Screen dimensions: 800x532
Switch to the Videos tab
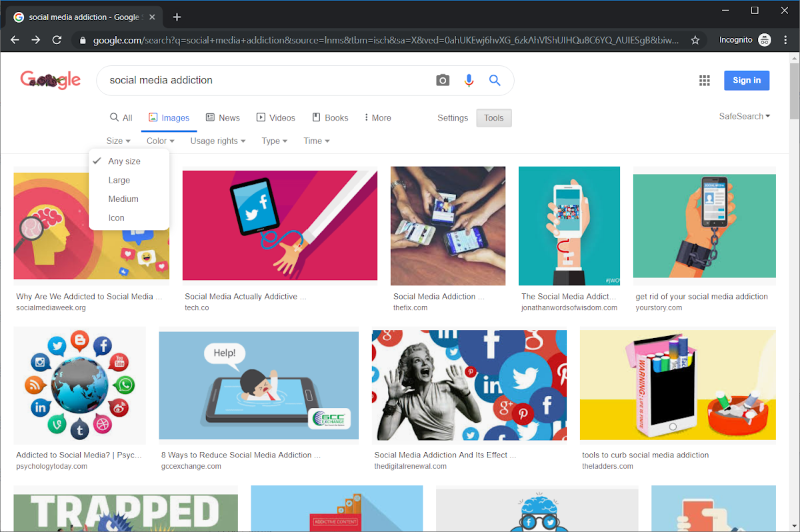point(275,117)
